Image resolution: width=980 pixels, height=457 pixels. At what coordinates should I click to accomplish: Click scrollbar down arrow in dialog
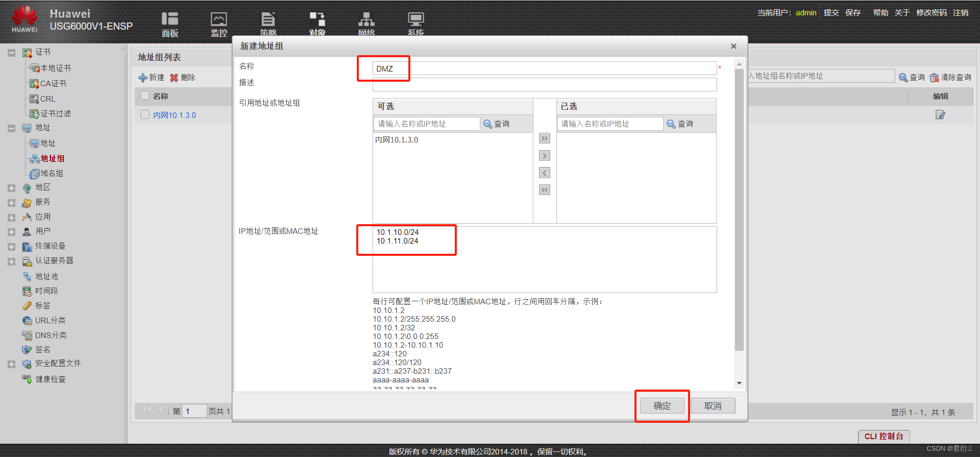coord(739,383)
